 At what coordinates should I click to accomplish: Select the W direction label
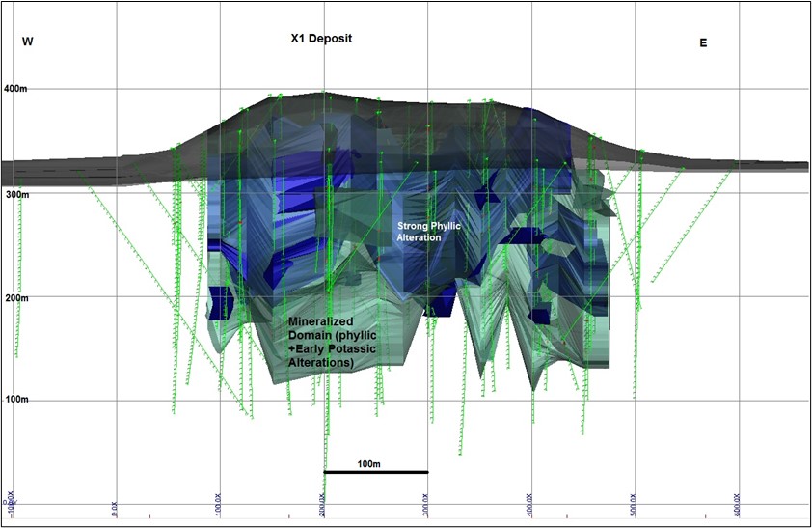point(27,42)
